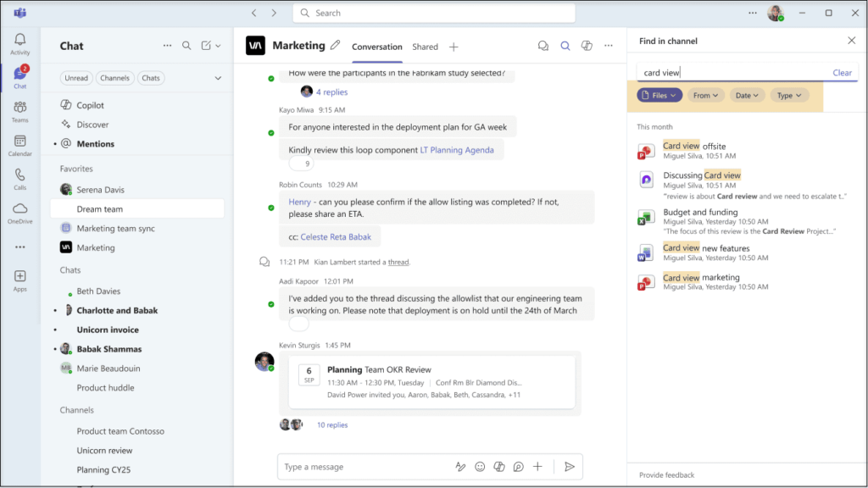Add a new tab to Marketing channel
The height and width of the screenshot is (488, 868).
click(453, 47)
